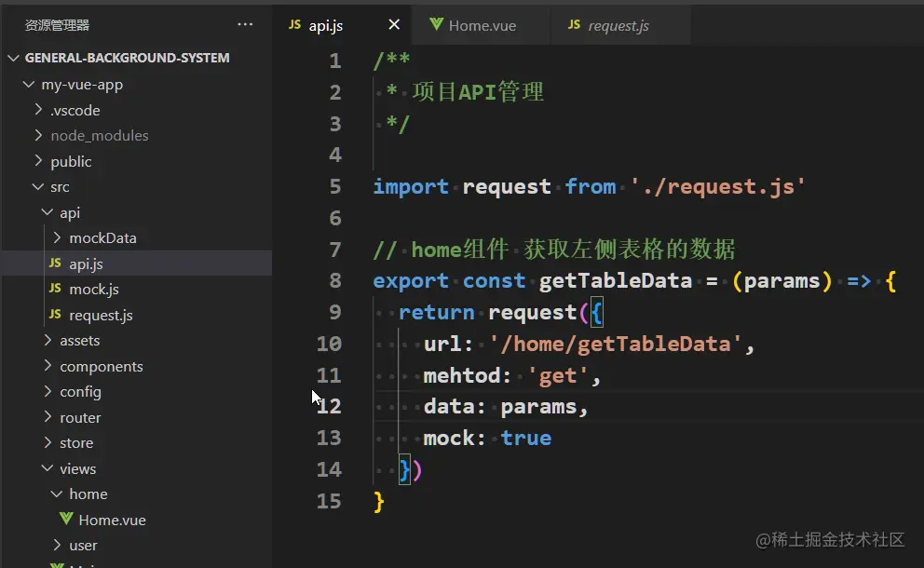924x568 pixels.
Task: Open mock.js from the file tree
Action: (x=93, y=290)
